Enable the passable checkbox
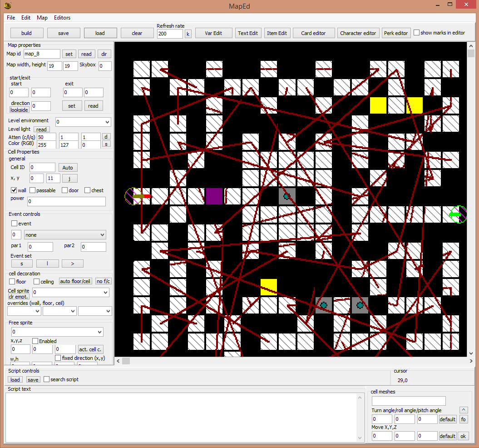 pos(33,190)
